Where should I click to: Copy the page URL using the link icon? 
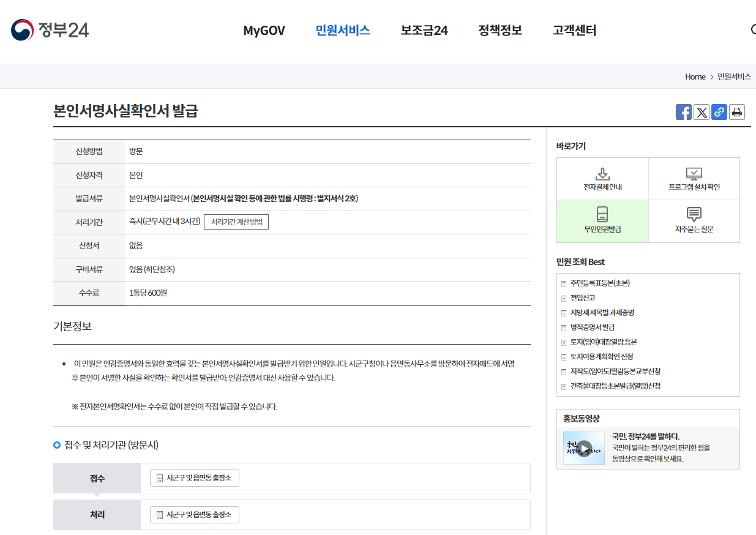(719, 112)
